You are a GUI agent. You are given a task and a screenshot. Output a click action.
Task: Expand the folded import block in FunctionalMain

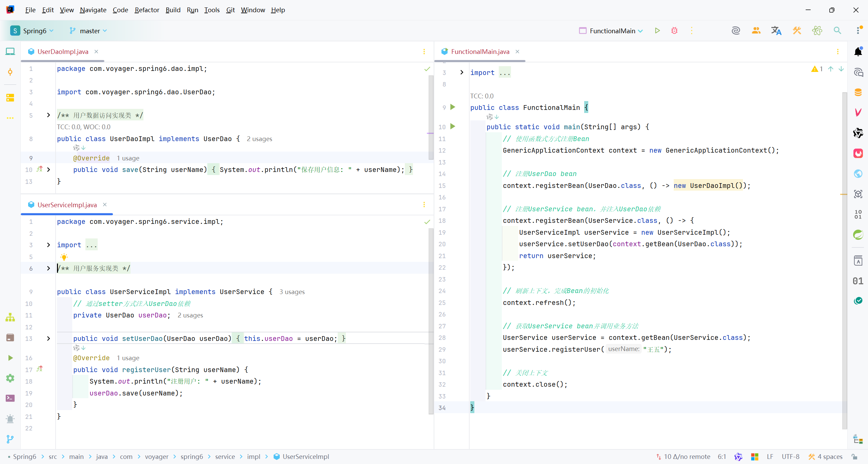click(461, 72)
